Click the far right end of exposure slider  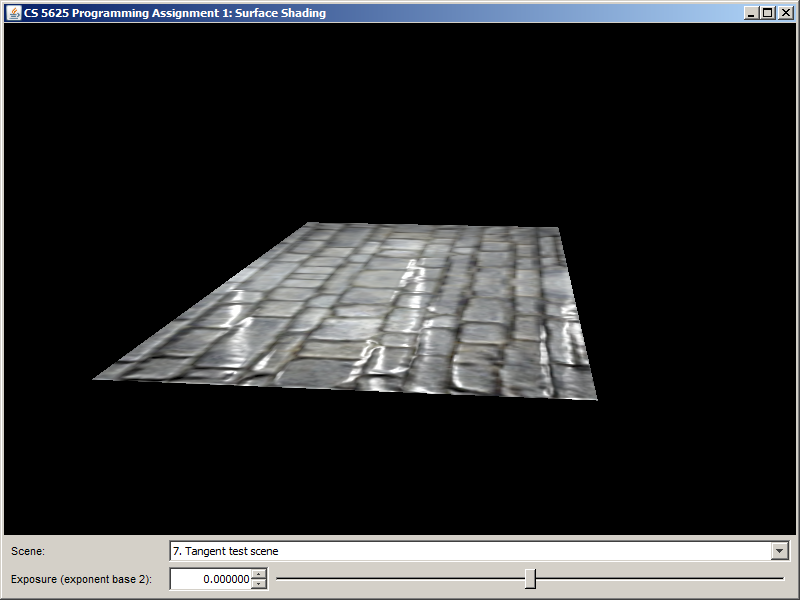pos(783,579)
